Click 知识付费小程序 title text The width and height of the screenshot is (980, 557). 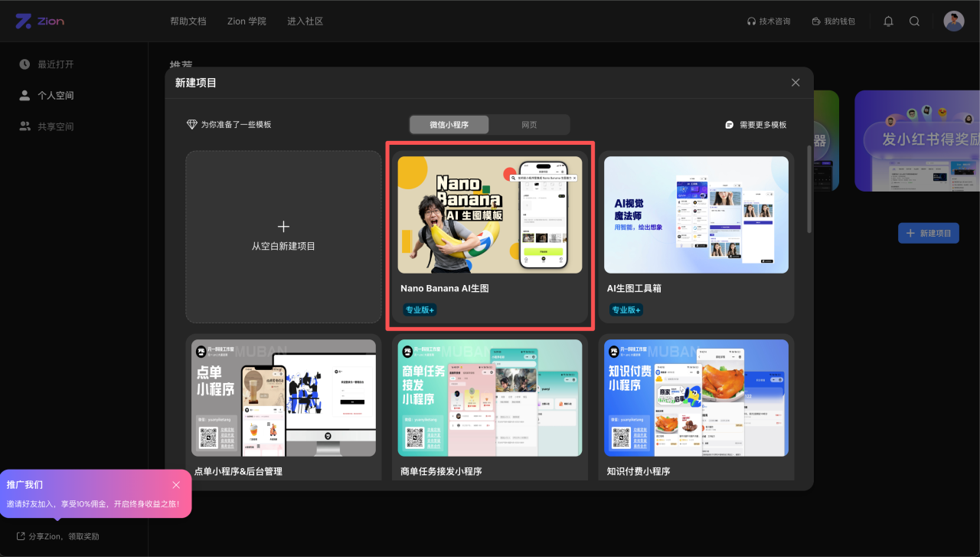point(639,471)
